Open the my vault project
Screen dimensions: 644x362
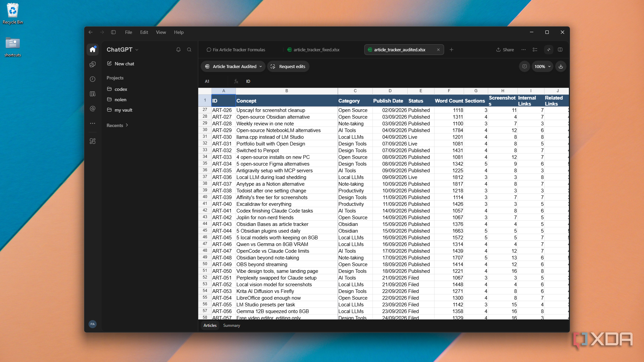pos(120,110)
